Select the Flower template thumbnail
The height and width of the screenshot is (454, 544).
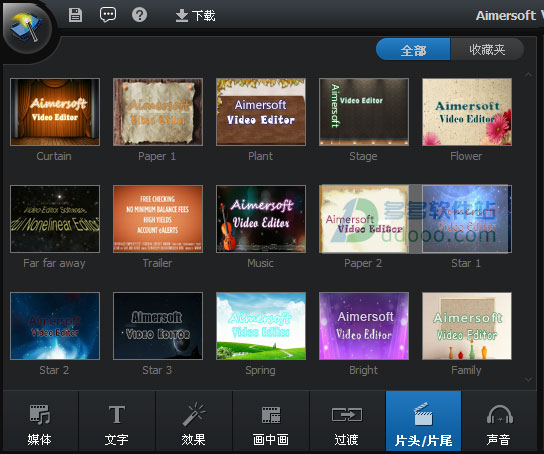pyautogui.click(x=467, y=112)
